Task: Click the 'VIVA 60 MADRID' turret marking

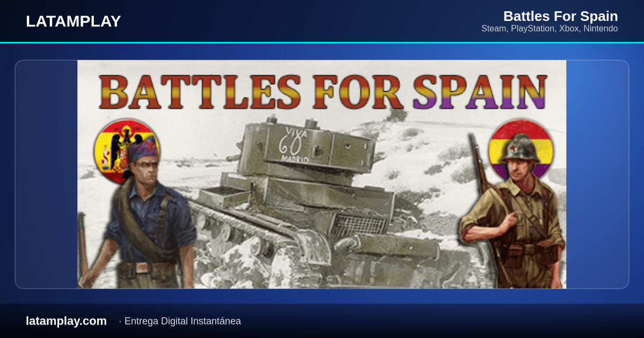Action: click(294, 145)
